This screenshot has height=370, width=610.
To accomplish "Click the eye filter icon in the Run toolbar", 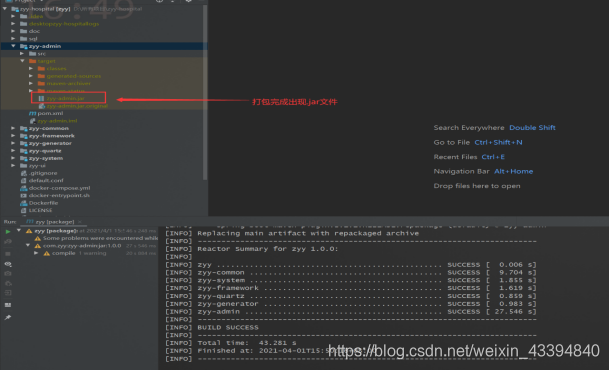I will click(x=8, y=264).
